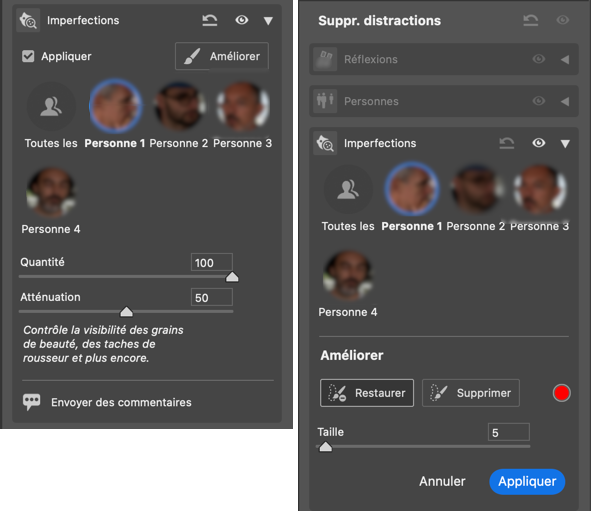The height and width of the screenshot is (511, 591).
Task: Select the Toutes les personnes icon in the left panel
Action: (51, 107)
